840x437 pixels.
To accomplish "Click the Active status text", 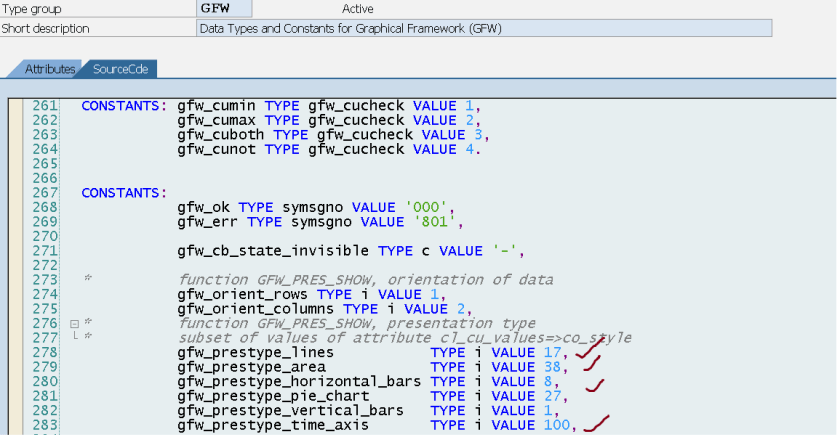I will click(x=357, y=8).
